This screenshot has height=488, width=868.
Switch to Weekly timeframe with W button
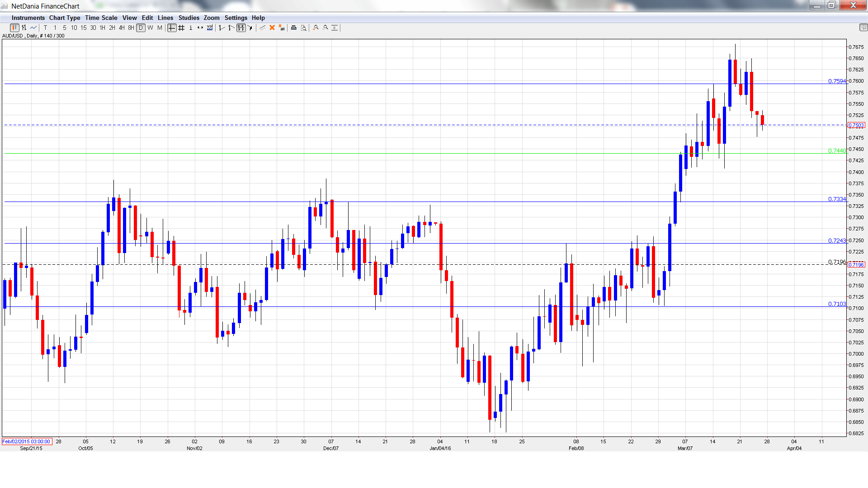point(150,28)
